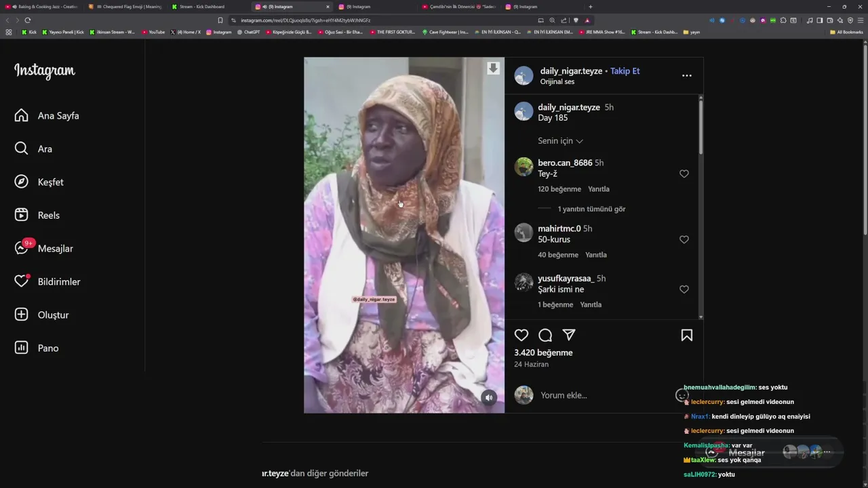868x488 pixels.
Task: Toggle the browser sidebar panel icon
Action: point(819,20)
